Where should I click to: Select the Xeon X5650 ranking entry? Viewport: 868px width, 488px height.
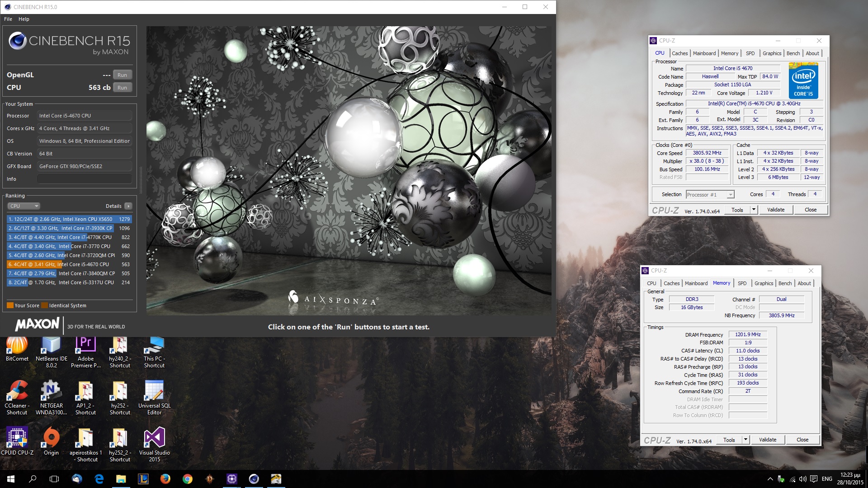pos(69,219)
